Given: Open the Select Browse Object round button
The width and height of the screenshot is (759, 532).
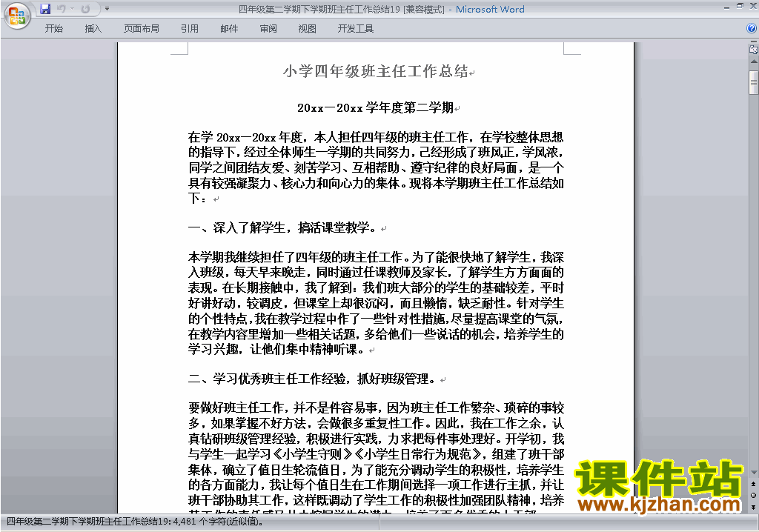Looking at the screenshot, I should [x=753, y=495].
